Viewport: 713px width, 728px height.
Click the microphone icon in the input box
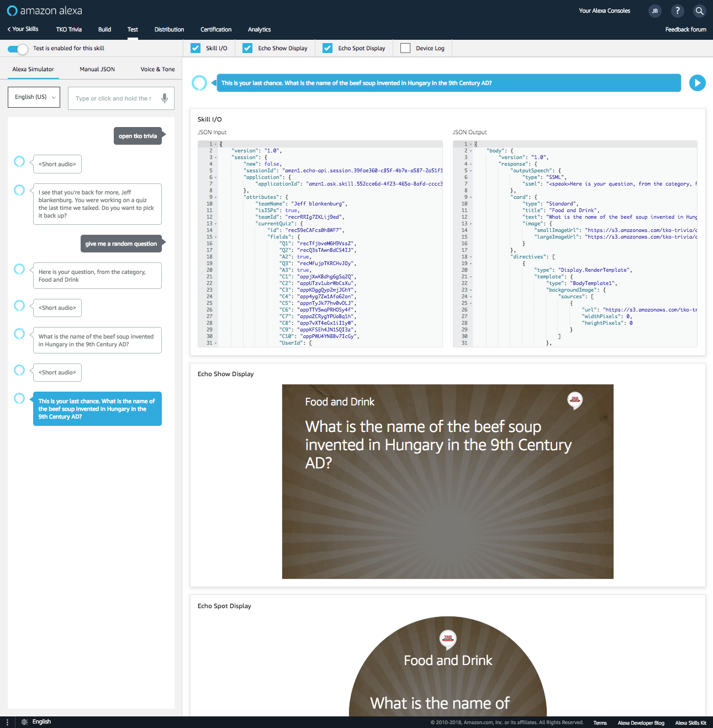pos(164,98)
